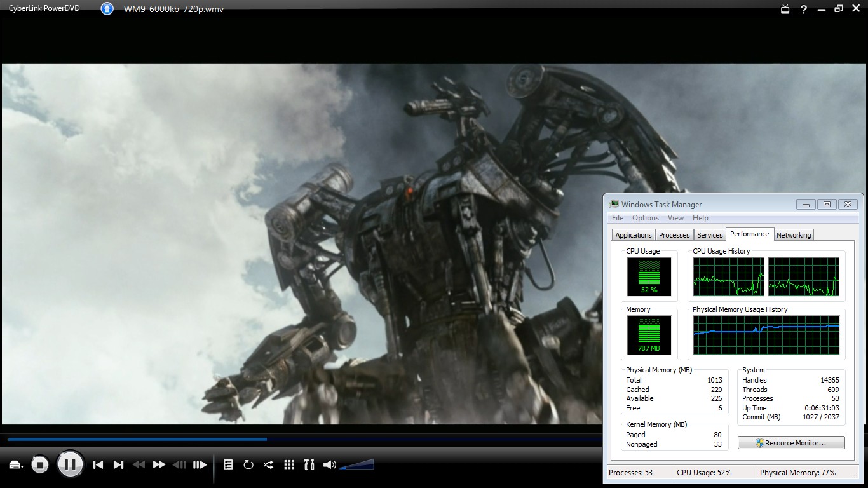Rewind the video
The width and height of the screenshot is (868, 488).
tap(139, 465)
